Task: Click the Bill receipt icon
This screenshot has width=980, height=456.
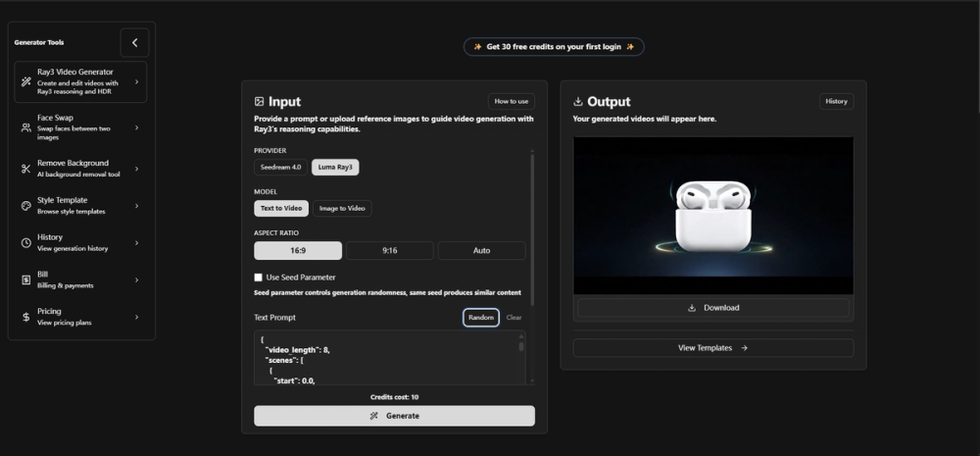Action: (26, 279)
